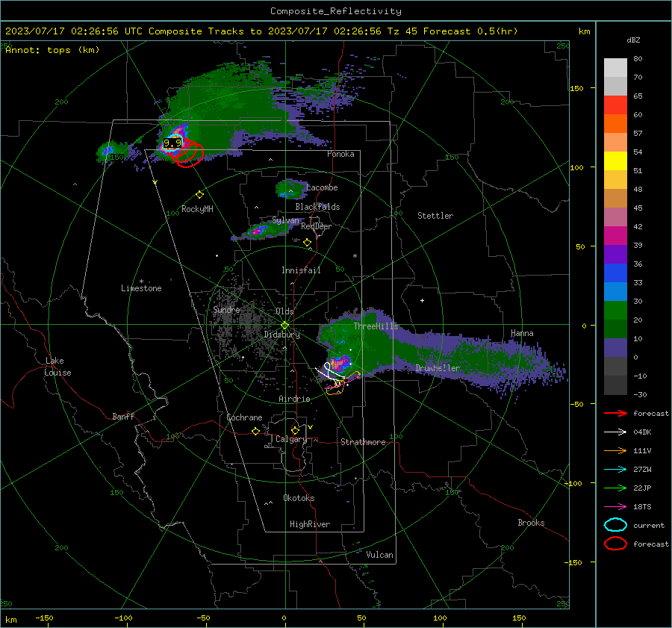672x628 pixels.
Task: Click the Hanna town label
Action: [522, 333]
